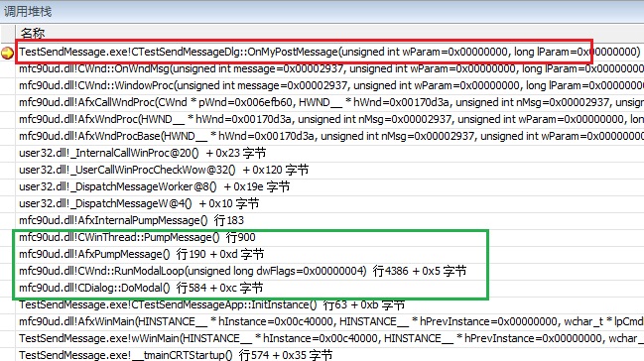
Task: Select the CWinThread::PumpMessage 行900 row
Action: point(137,237)
